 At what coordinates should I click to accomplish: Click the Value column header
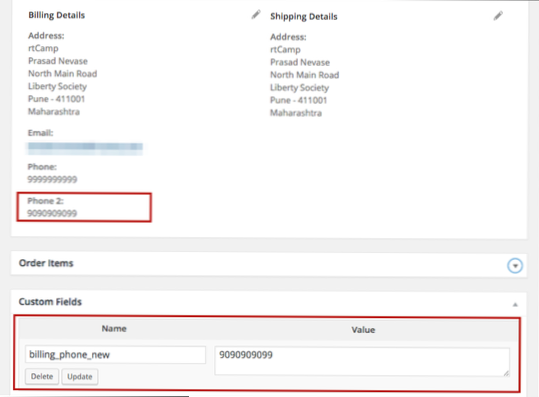(363, 330)
